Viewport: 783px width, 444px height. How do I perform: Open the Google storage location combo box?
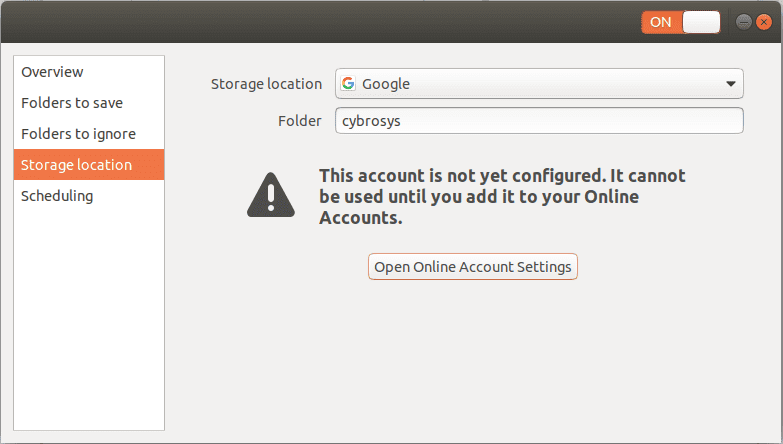tap(539, 84)
